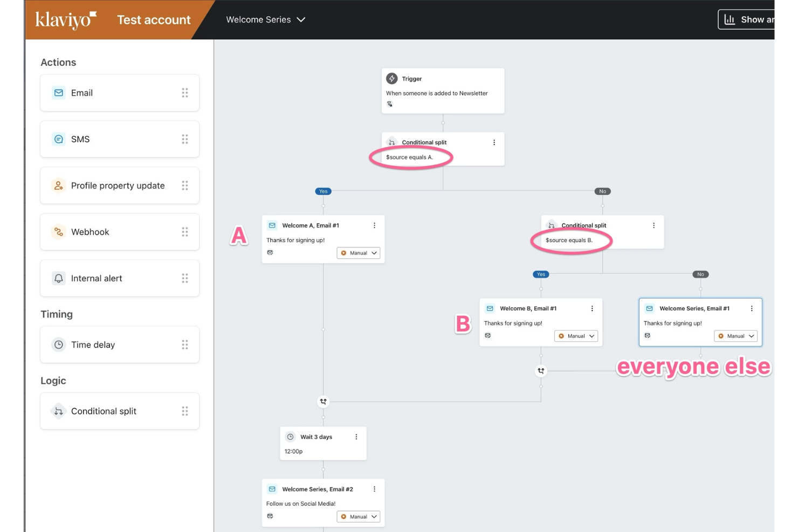Select the Webhook action icon
Image resolution: width=798 pixels, height=532 pixels.
tap(58, 232)
